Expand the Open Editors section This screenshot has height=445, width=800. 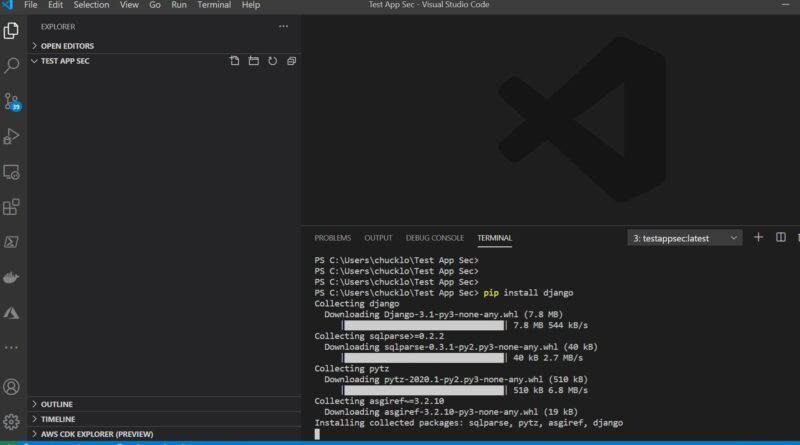click(x=164, y=45)
